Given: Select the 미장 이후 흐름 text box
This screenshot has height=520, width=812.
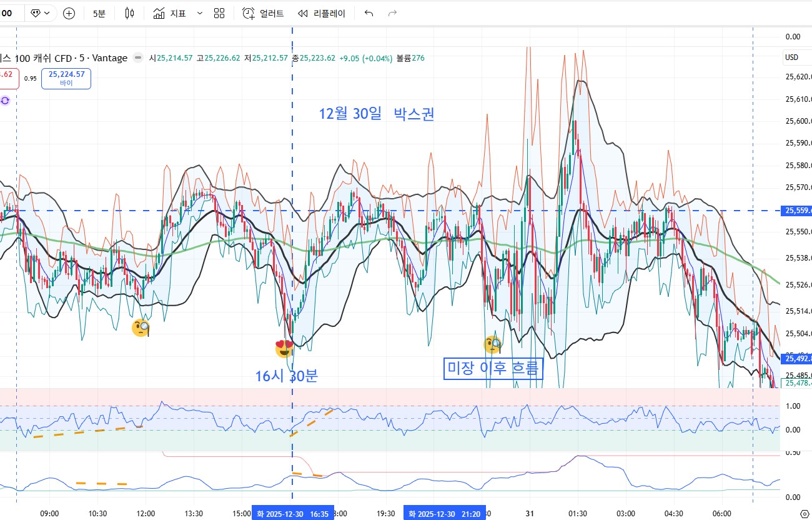Looking at the screenshot, I should coord(493,369).
